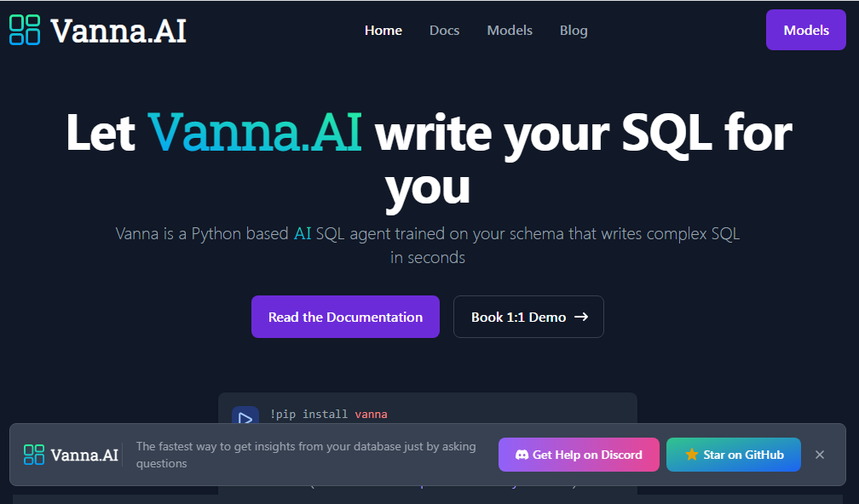Click the arrow icon on Book Demo
This screenshot has height=504, width=859.
click(x=581, y=317)
